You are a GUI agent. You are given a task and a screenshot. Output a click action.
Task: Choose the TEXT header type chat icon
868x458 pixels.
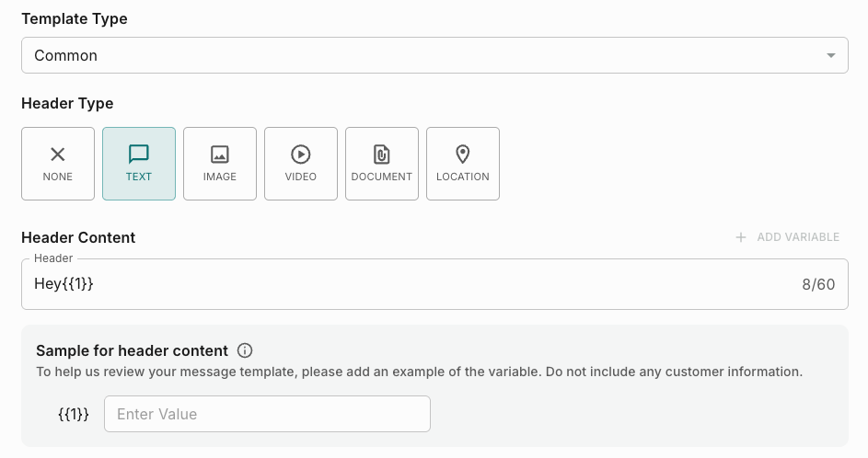[x=139, y=155]
